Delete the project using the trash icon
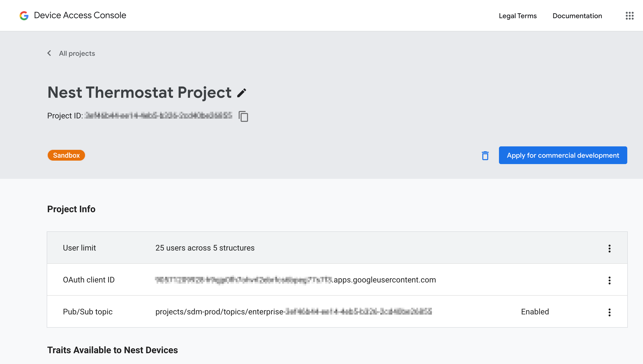 485,155
